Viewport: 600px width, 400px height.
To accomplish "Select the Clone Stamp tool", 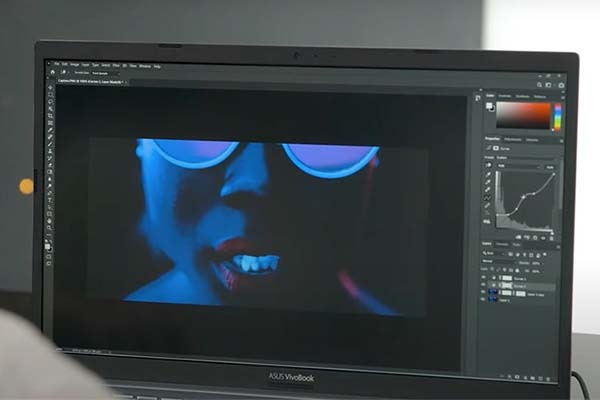I will coord(50,151).
